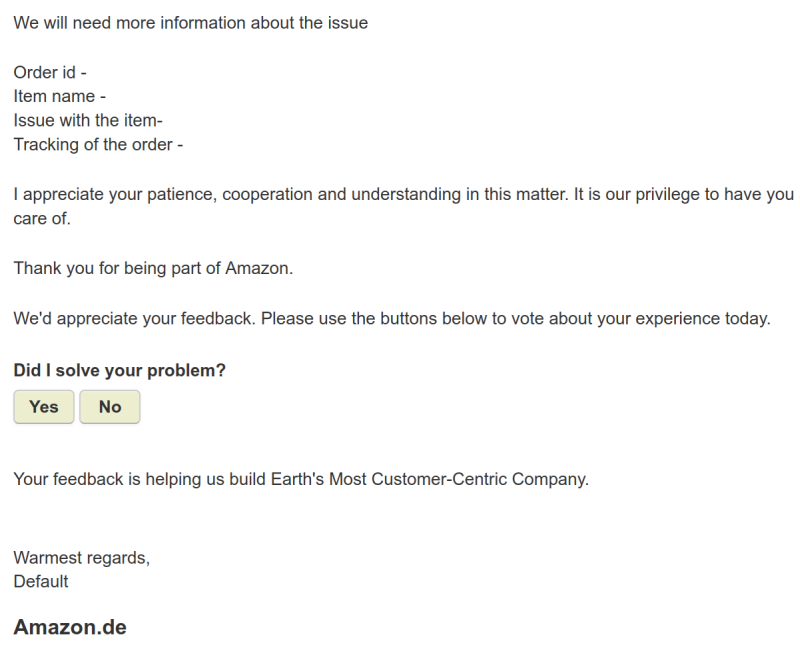
Task: Click "Thank you for being part of Amazon."
Action: [x=152, y=268]
